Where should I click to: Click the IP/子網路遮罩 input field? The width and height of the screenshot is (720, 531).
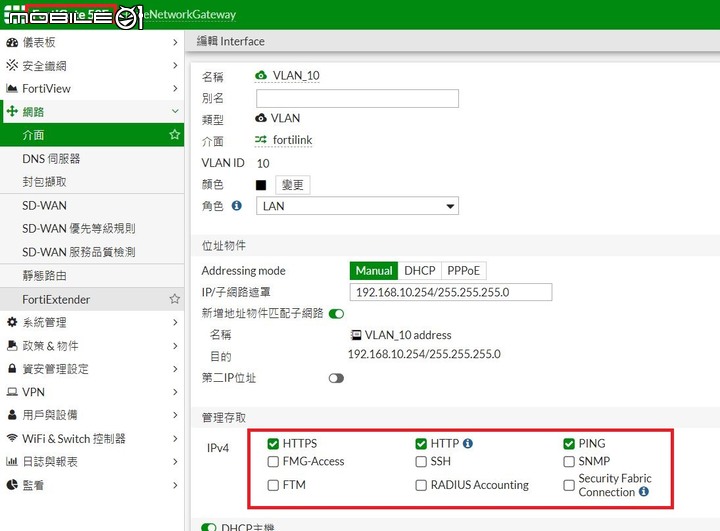451,292
